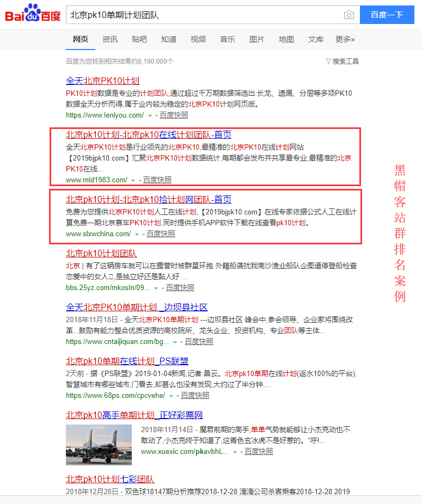Visit www.68ps.com/cpcvehe/ URL link
The image size is (422, 504).
pos(115,395)
